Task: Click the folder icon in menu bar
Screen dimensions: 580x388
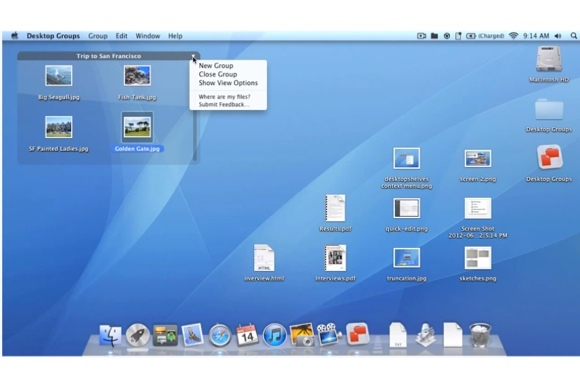Action: coord(434,36)
